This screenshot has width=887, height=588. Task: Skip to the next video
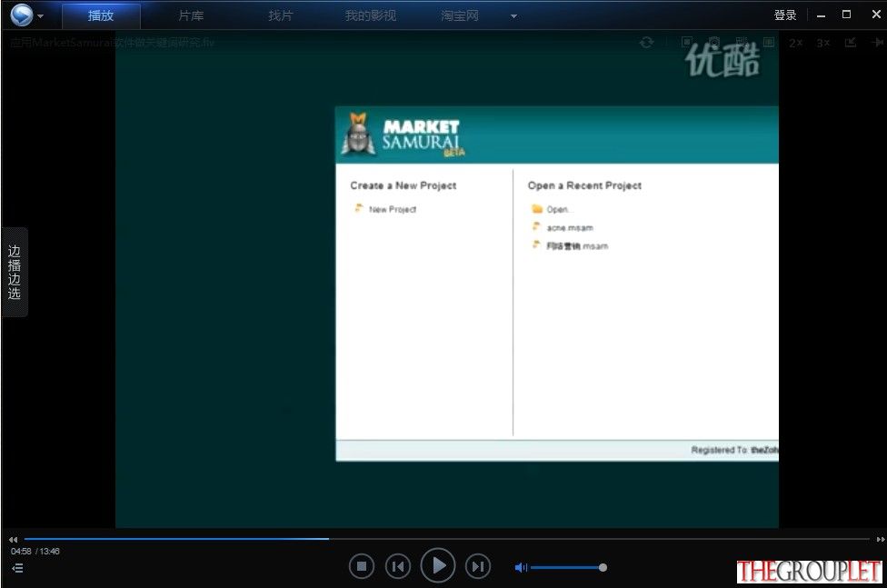[478, 566]
